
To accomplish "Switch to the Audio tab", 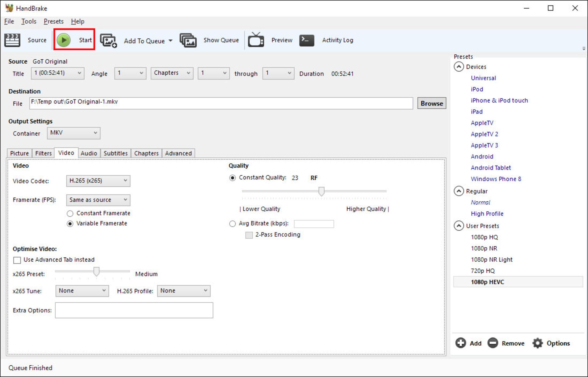I will [x=89, y=153].
